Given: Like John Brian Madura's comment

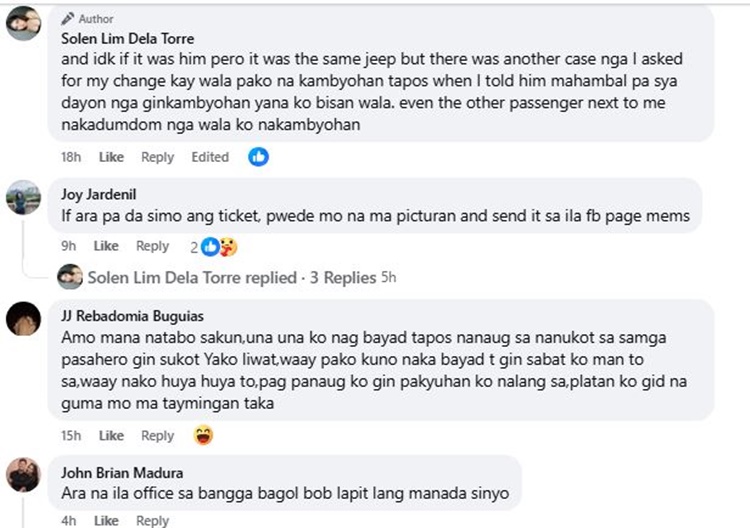Looking at the screenshot, I should click(x=106, y=521).
